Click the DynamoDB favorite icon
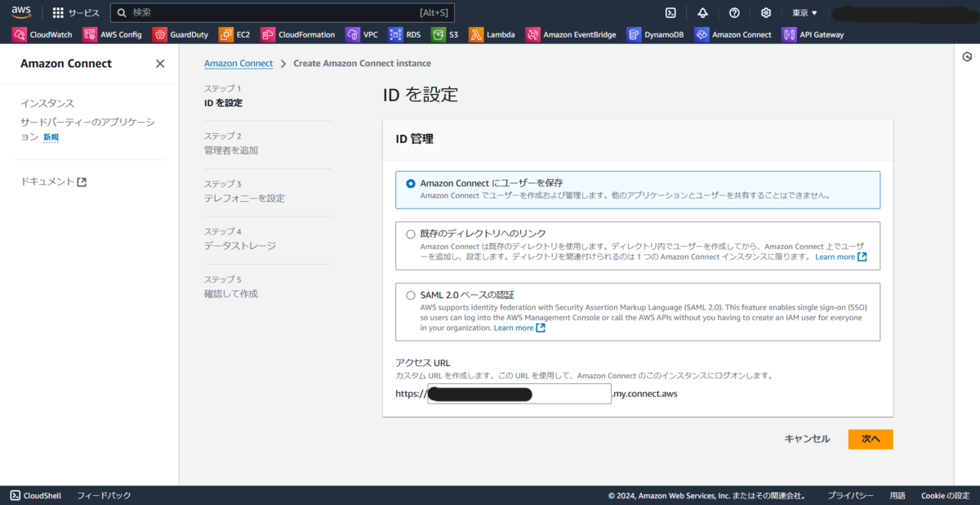This screenshot has height=505, width=980. (x=634, y=34)
